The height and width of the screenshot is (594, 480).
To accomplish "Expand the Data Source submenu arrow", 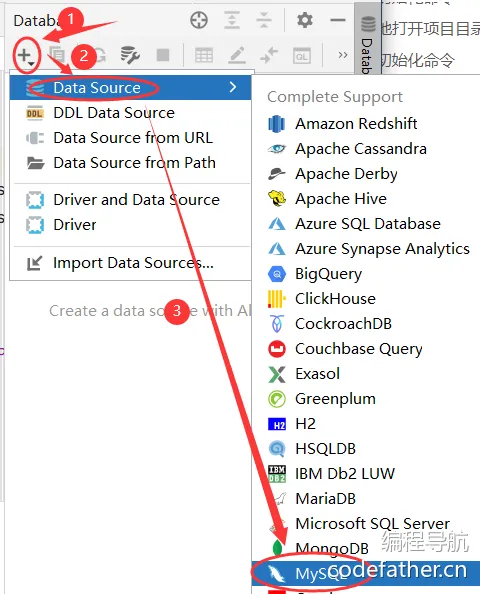I will (233, 88).
